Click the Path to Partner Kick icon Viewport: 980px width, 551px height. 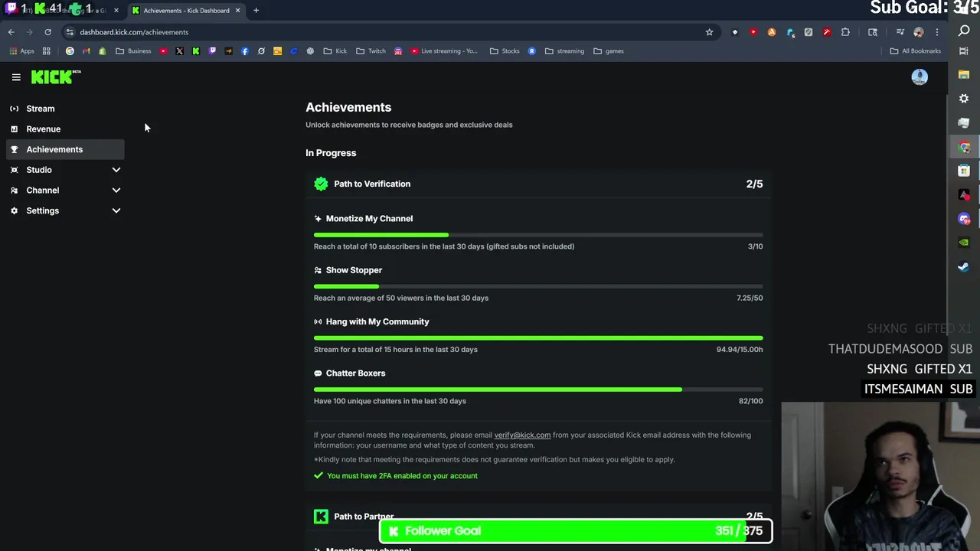tap(321, 517)
